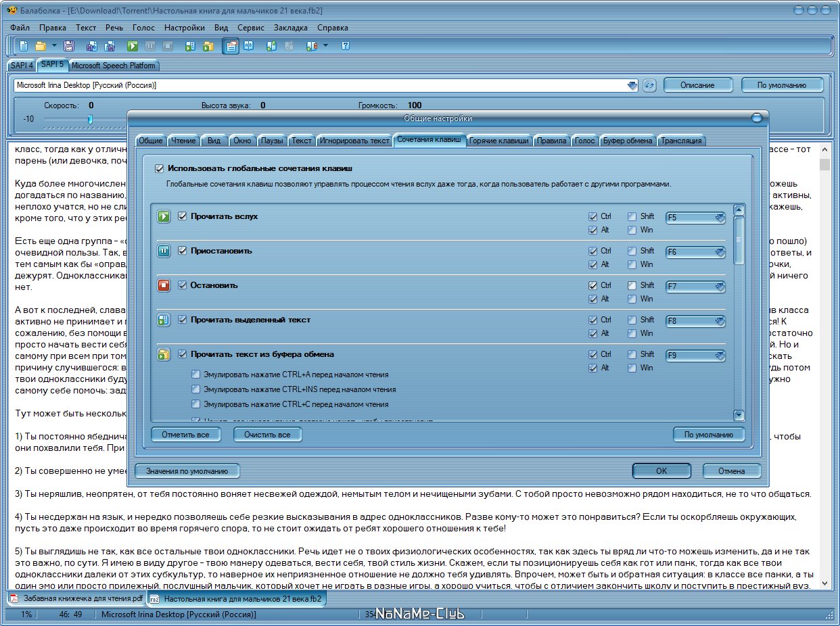Image resolution: width=840 pixels, height=626 pixels.
Task: Click the Скорость speed slider handle
Action: pos(90,119)
